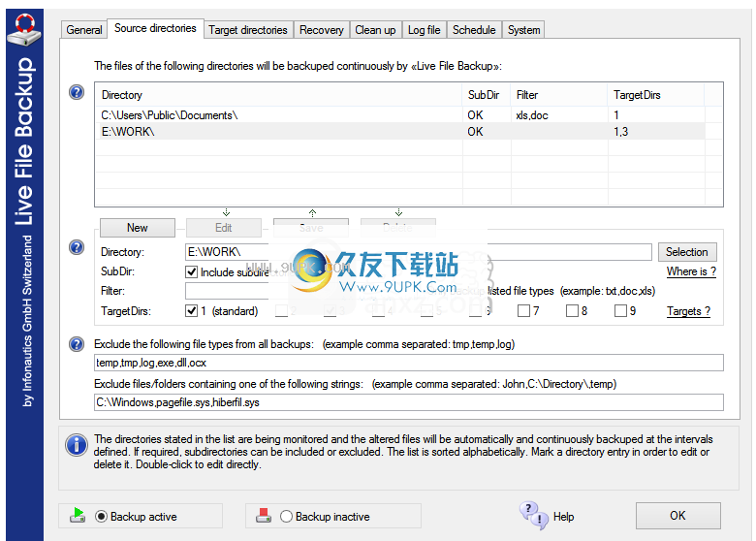The width and height of the screenshot is (756, 541).
Task: Confirm with the OK button
Action: tap(677, 516)
